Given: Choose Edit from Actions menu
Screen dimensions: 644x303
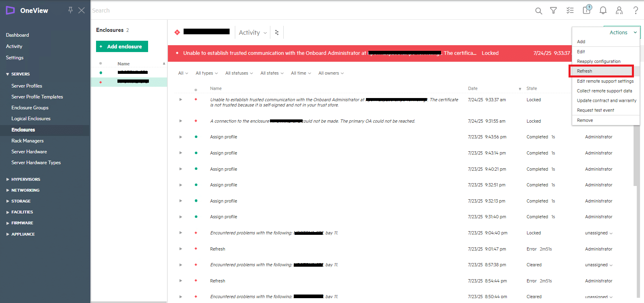Looking at the screenshot, I should 581,52.
